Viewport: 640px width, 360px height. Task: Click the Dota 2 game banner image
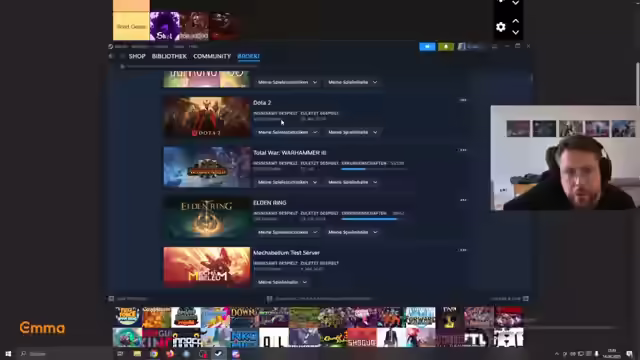tap(207, 117)
